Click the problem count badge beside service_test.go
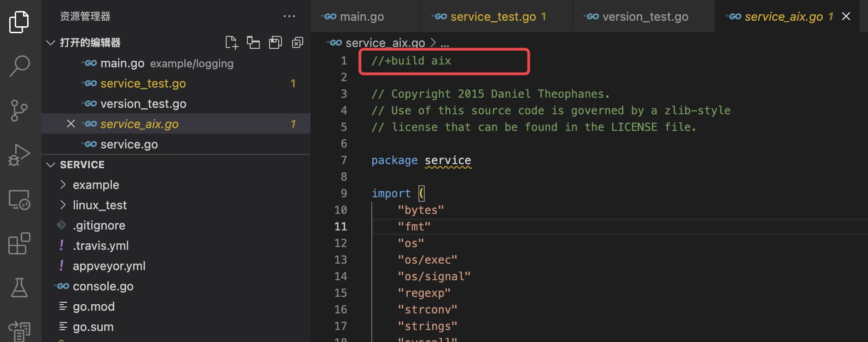868x342 pixels. (293, 83)
